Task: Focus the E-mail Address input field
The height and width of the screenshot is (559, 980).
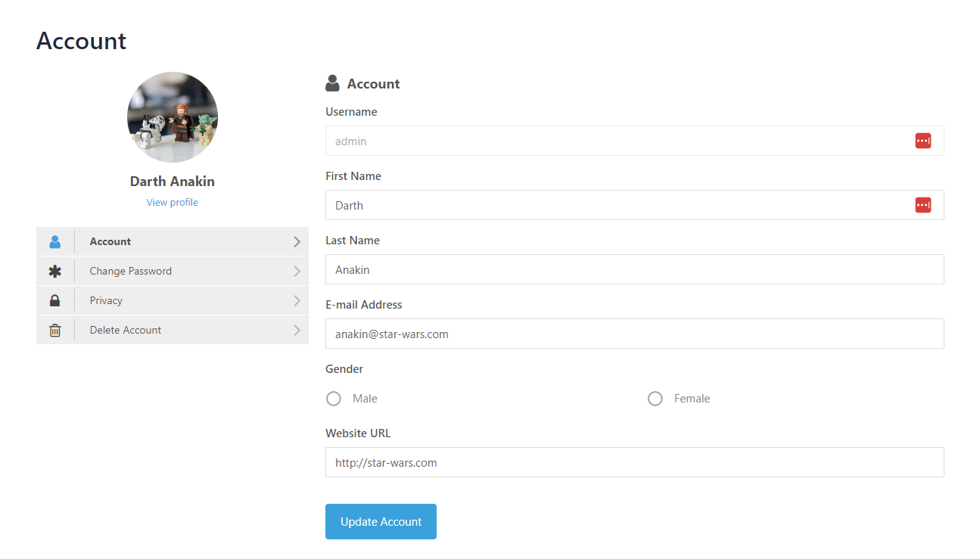Action: 634,334
